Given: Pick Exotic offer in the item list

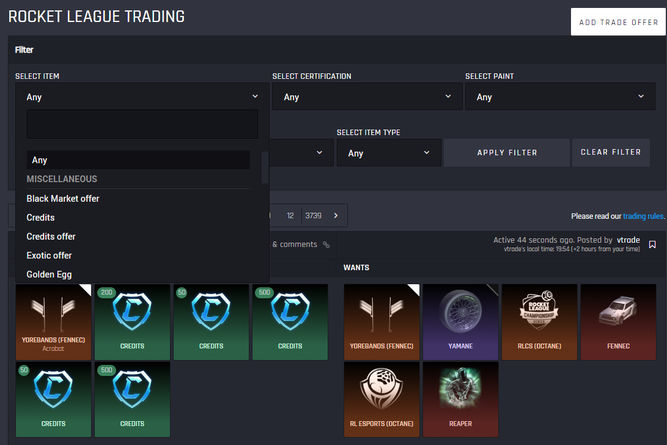Looking at the screenshot, I should [x=49, y=255].
